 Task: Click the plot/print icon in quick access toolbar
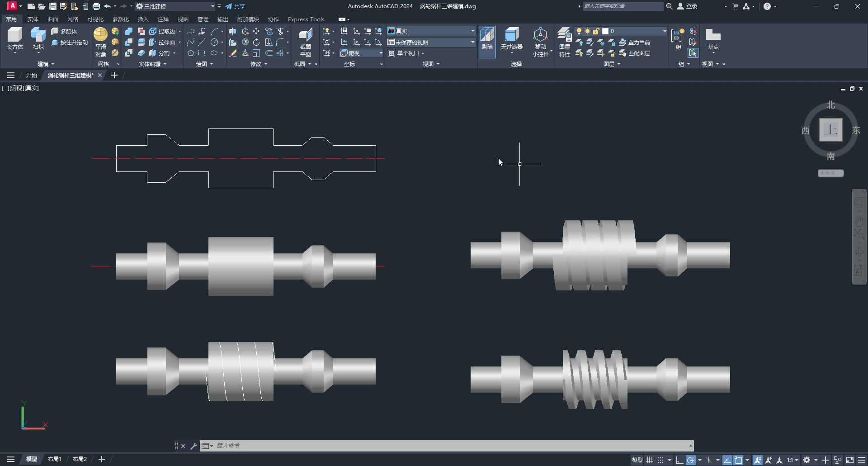point(96,6)
